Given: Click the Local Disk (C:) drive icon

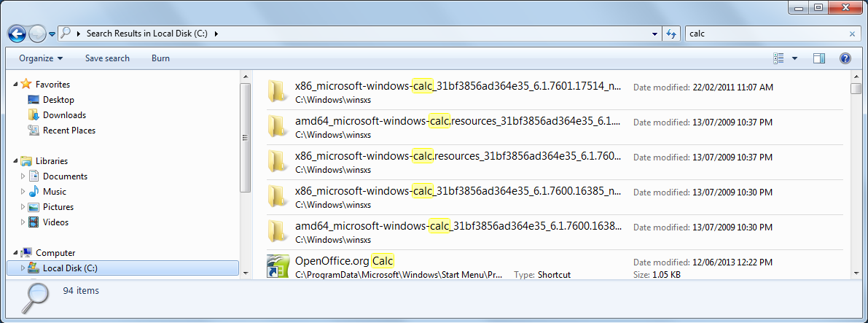Looking at the screenshot, I should coord(34,268).
